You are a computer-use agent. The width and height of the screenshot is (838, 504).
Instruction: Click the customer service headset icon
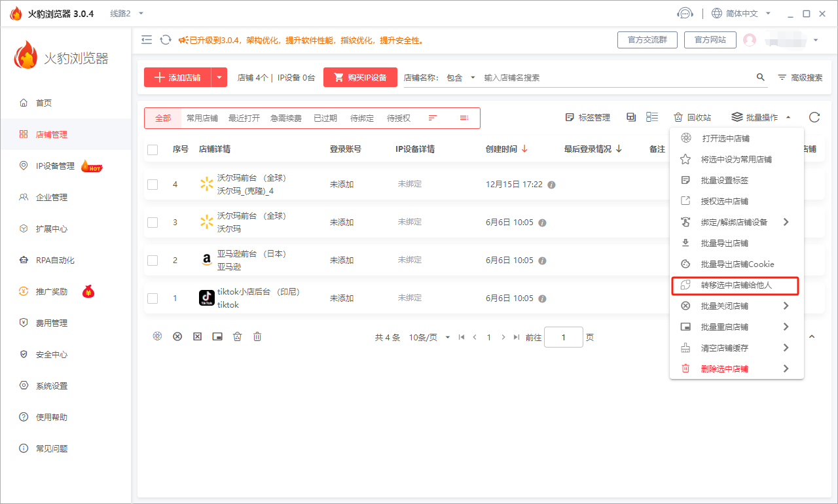point(685,14)
